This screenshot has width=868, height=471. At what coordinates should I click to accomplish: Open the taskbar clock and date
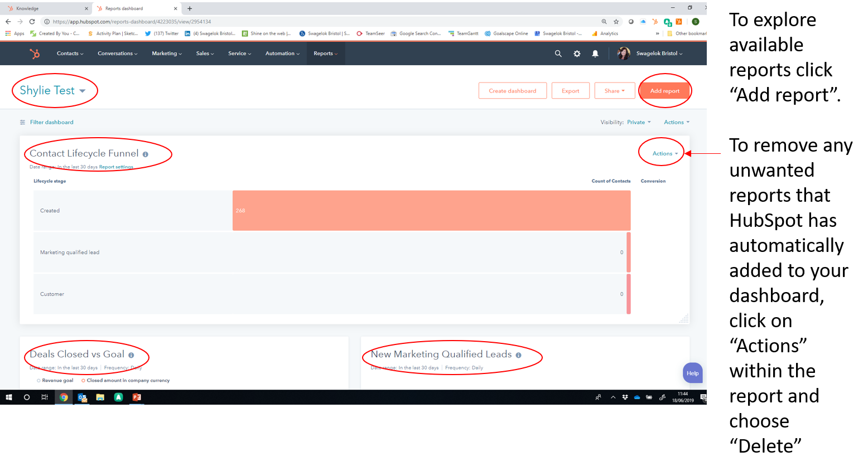click(x=683, y=397)
